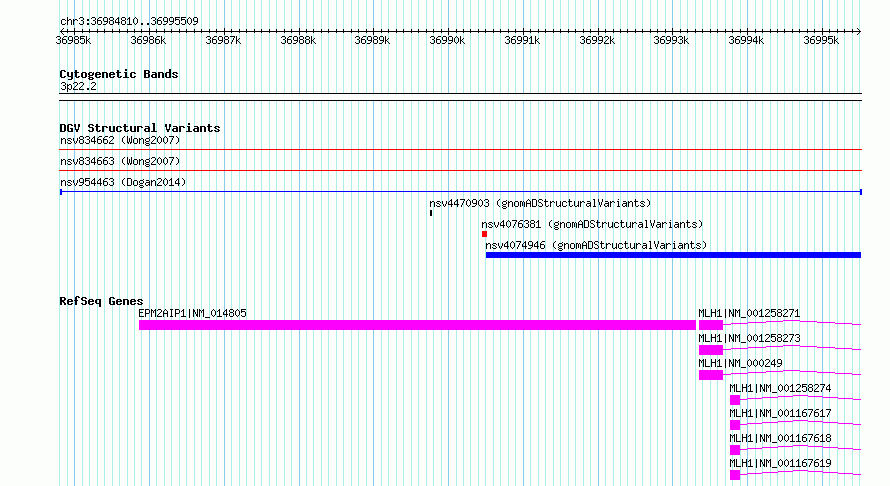Click the 36987k ruler tick label
This screenshot has height=486, width=890.
click(223, 40)
